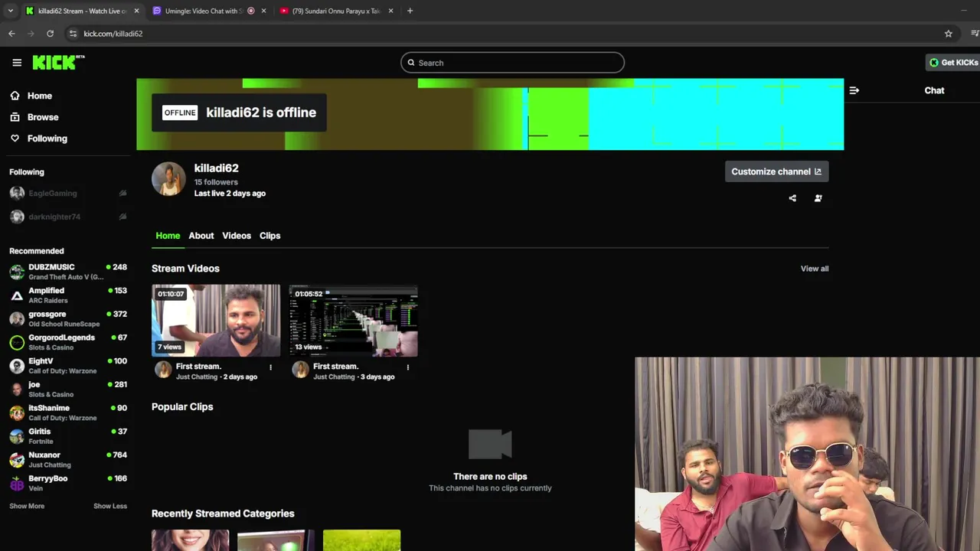The height and width of the screenshot is (551, 980).
Task: Click the Search input field
Action: tap(512, 63)
